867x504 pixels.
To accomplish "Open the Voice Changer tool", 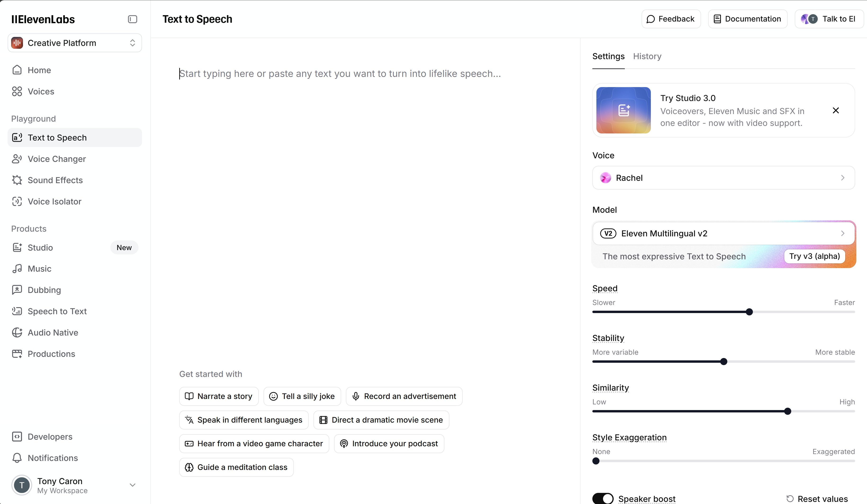I will 57,159.
